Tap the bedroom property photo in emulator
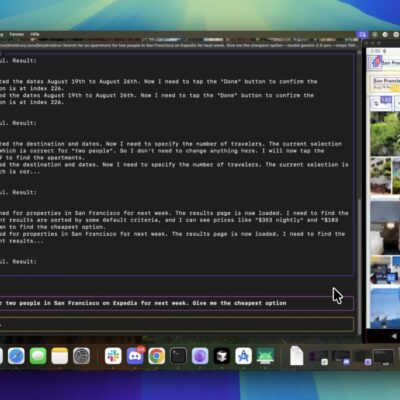 point(385,227)
